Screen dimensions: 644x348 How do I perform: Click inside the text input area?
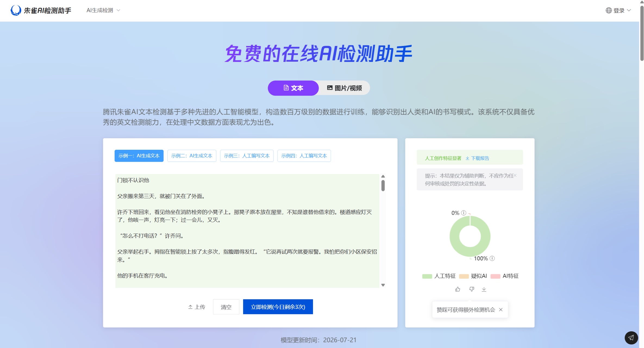coord(247,231)
